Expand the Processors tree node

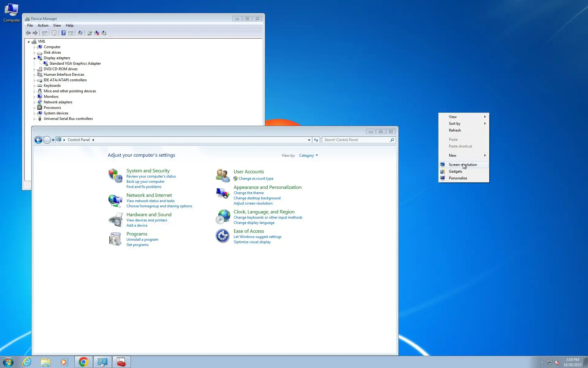point(34,108)
